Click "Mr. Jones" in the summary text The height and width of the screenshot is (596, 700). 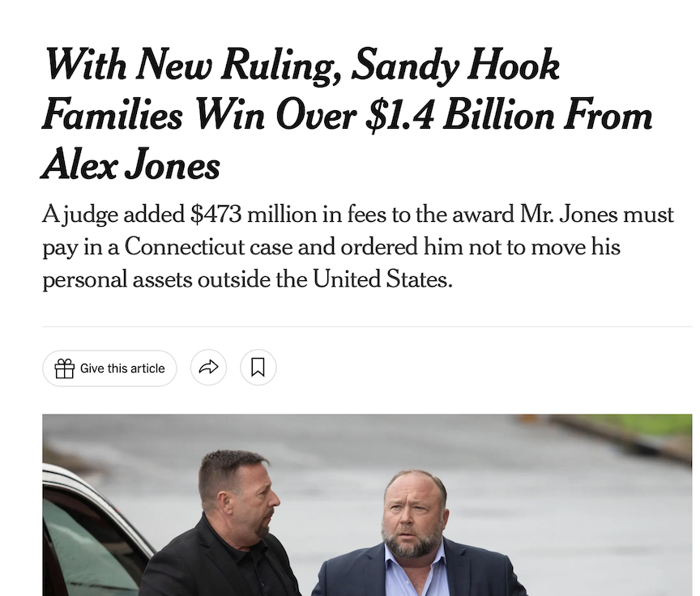coord(568,215)
